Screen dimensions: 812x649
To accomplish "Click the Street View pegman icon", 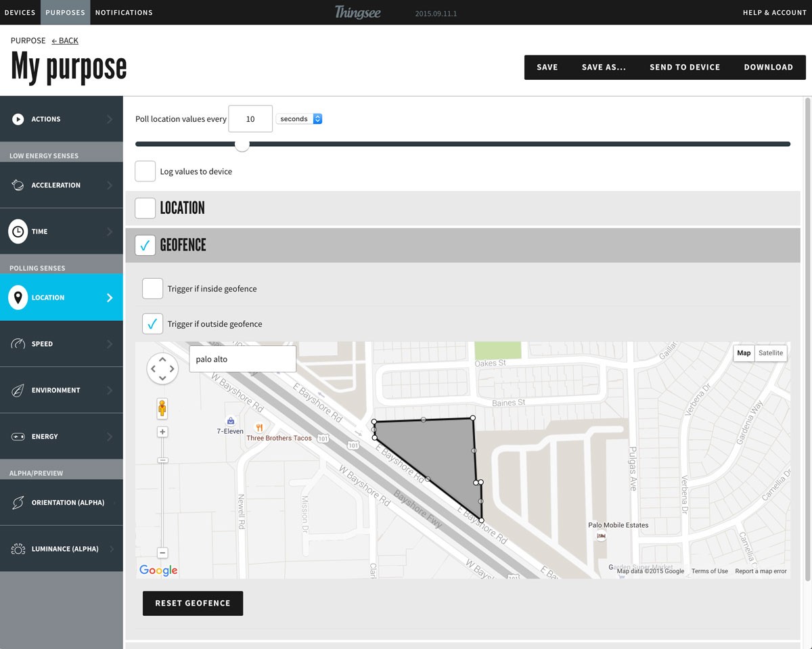I will point(162,408).
